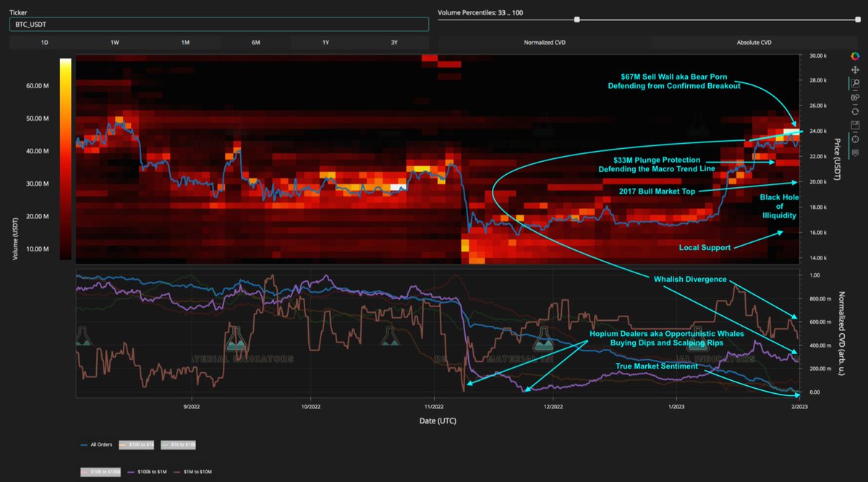Click the 60.00 M volume scale label
Screen dimensions: 868x482
click(x=38, y=85)
